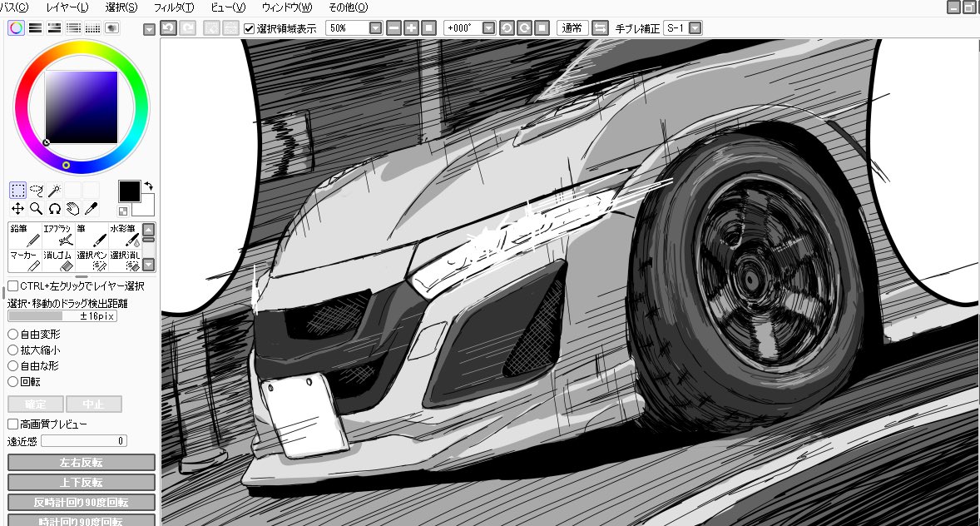Zoom out with the minus button

(x=393, y=28)
